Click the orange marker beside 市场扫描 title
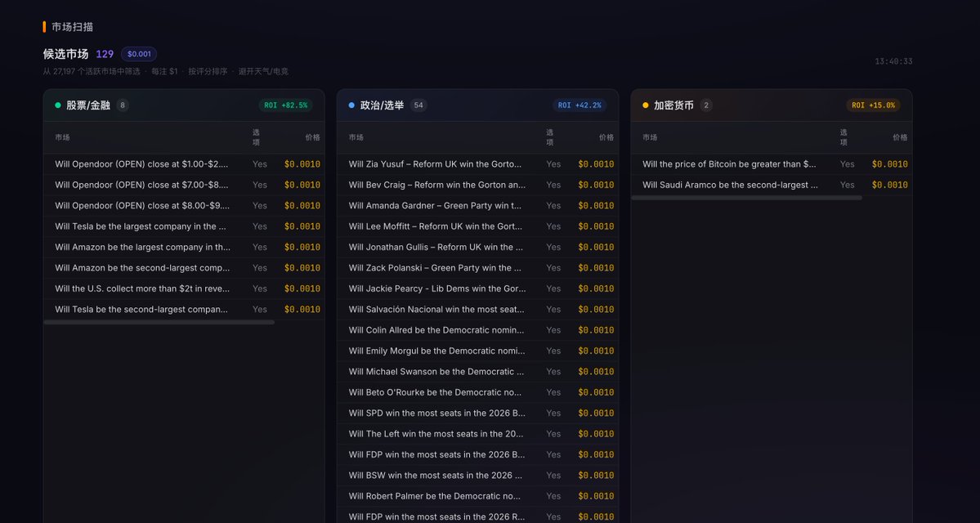This screenshot has height=523, width=980. [x=45, y=25]
